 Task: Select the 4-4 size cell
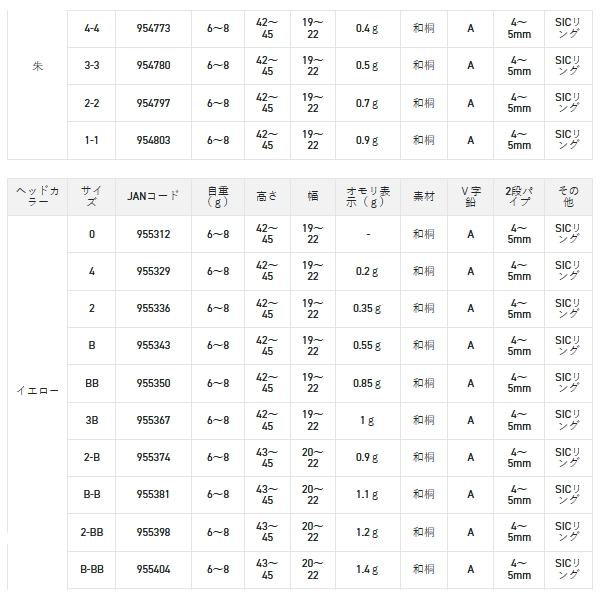(x=91, y=29)
